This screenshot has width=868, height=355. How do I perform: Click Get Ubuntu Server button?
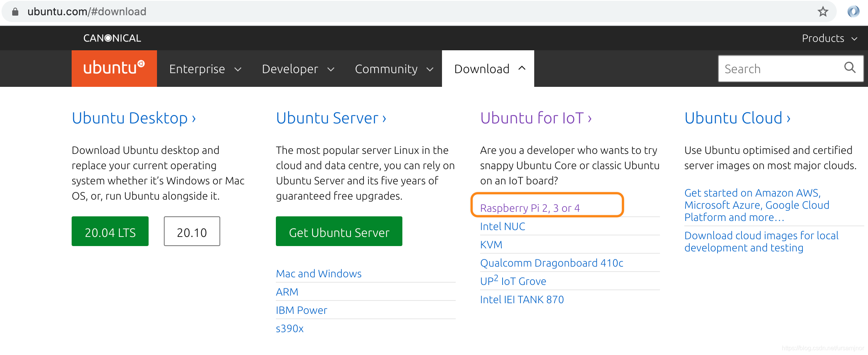339,231
